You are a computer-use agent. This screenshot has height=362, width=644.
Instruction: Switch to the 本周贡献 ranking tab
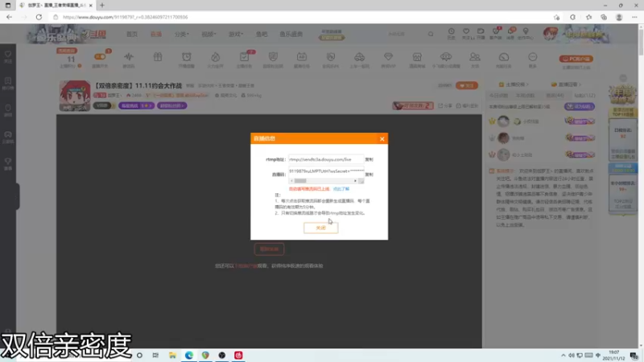click(525, 95)
